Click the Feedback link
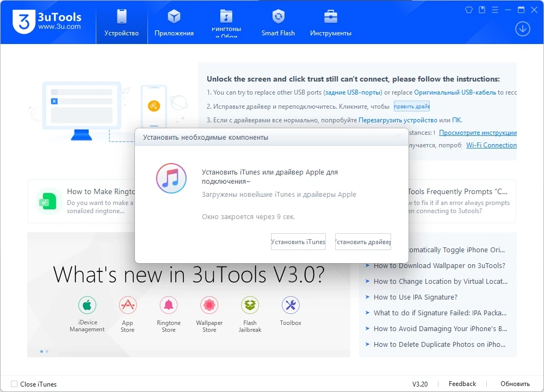544x392 pixels. tap(462, 384)
